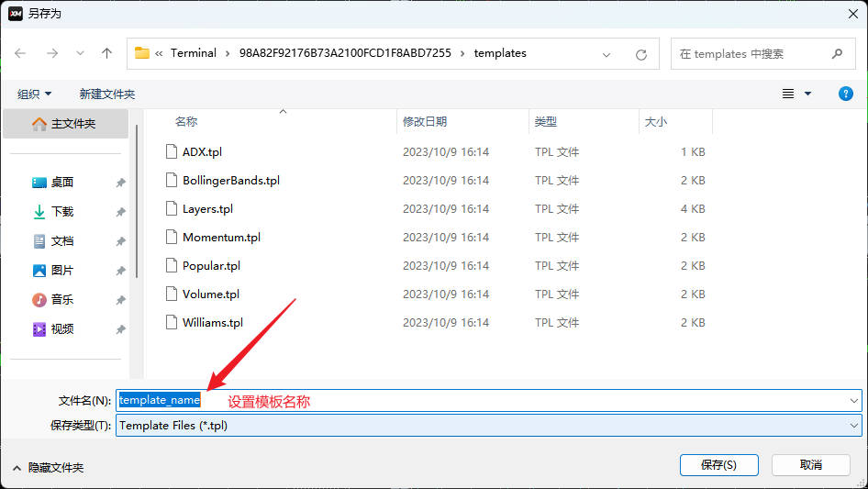Open the 组织 menu
Image resolution: width=868 pixels, height=489 pixels.
[x=34, y=94]
